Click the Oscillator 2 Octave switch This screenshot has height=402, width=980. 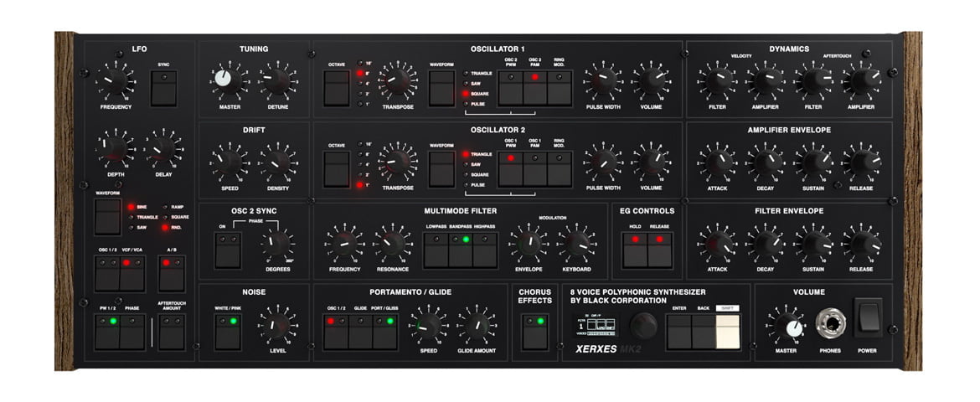point(336,169)
